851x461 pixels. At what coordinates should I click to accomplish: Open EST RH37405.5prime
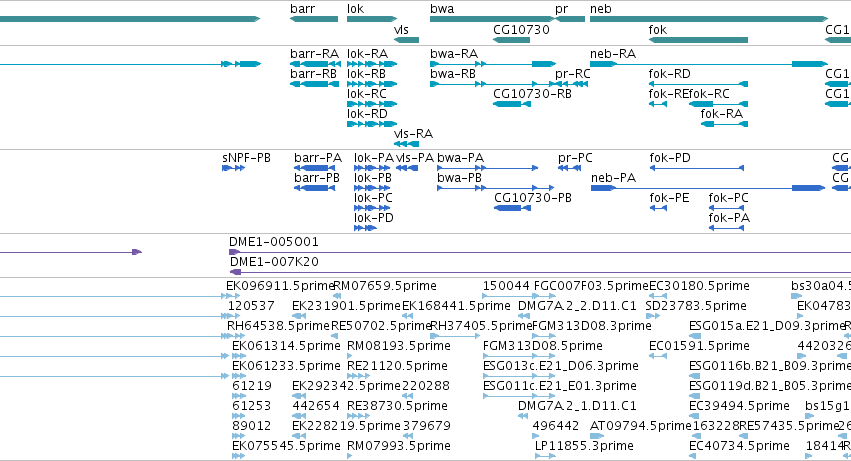pyautogui.click(x=481, y=326)
